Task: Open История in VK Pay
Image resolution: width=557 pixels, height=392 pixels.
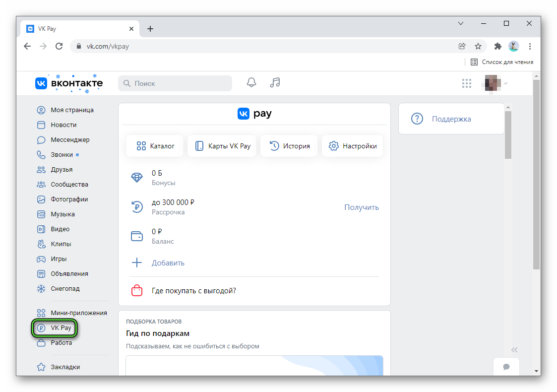Action: coord(289,146)
